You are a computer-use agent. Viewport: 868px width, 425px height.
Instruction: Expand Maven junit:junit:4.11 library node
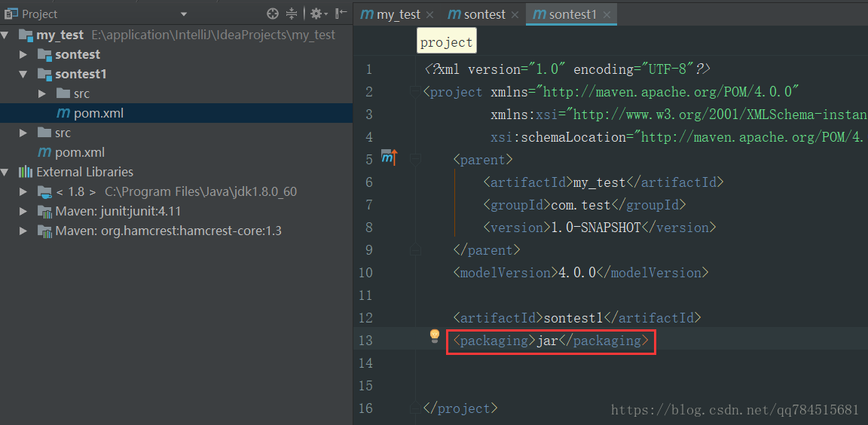[x=23, y=212]
